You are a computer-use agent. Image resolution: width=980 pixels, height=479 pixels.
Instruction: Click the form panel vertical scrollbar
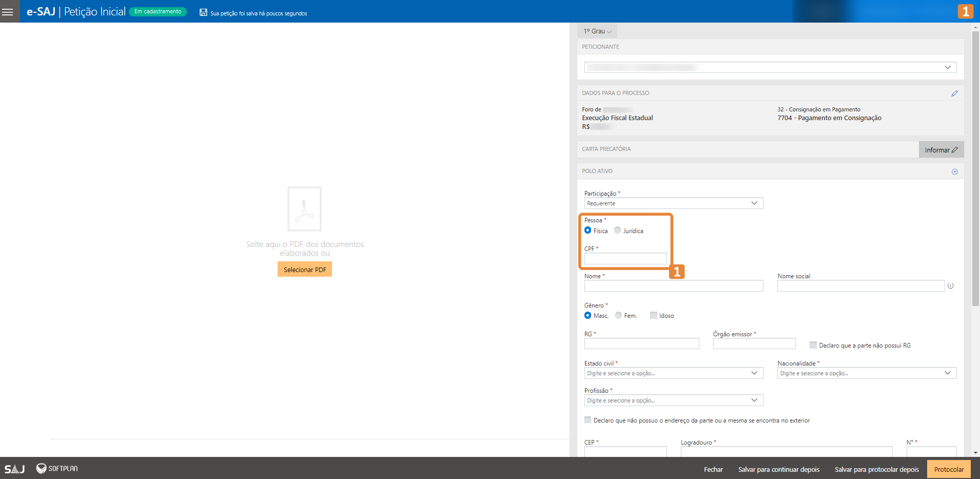point(975,169)
